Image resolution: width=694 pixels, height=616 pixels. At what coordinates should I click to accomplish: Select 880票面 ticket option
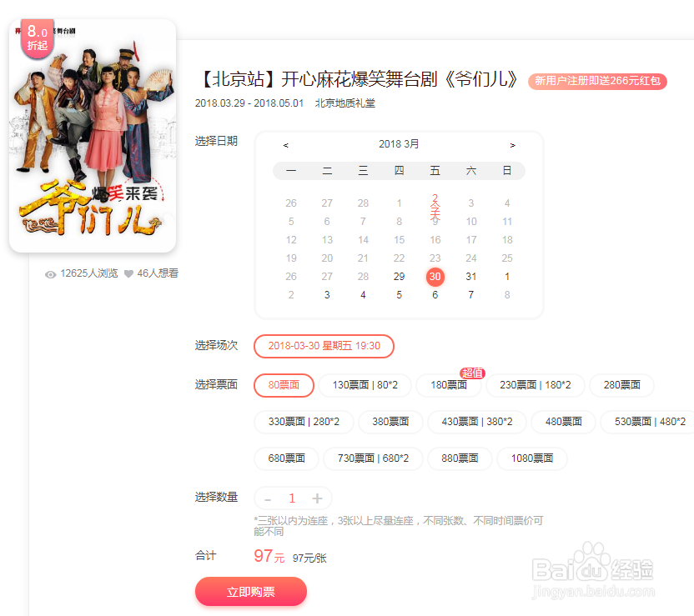click(460, 458)
